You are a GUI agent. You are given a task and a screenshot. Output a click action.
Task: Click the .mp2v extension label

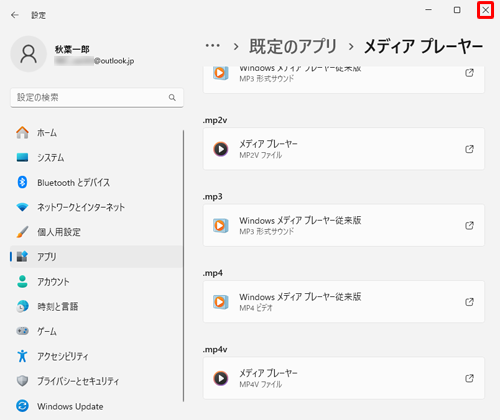pos(215,120)
